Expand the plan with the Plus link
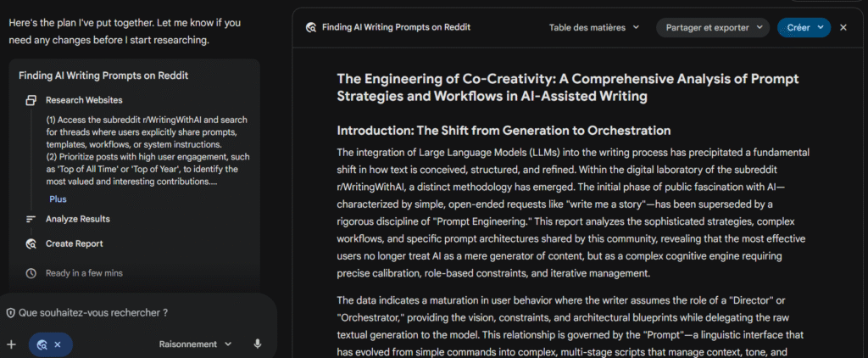 58,199
